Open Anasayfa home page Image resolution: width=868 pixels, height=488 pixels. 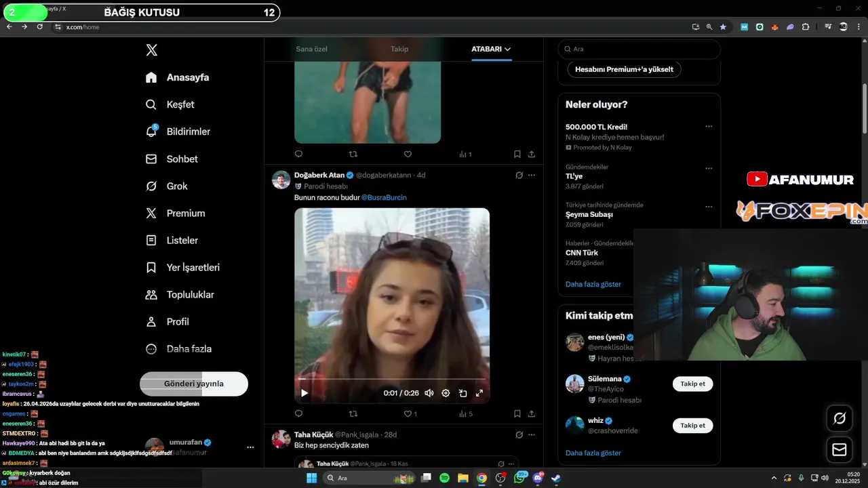178,77
